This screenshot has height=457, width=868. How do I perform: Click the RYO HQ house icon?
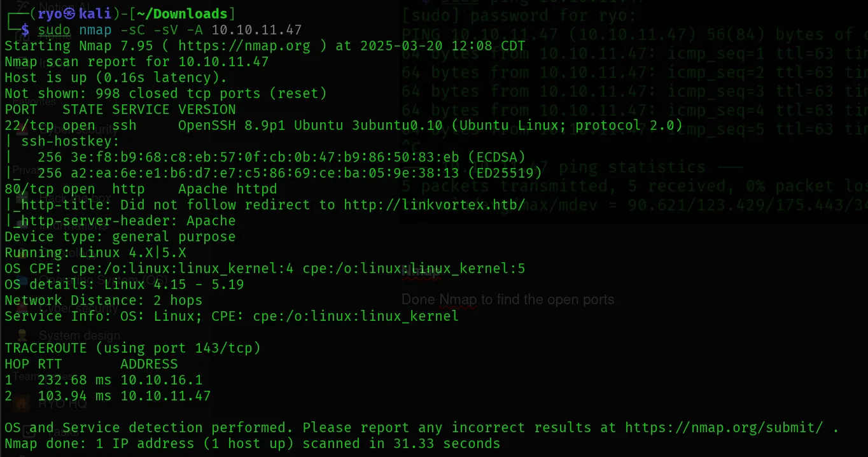[x=22, y=403]
